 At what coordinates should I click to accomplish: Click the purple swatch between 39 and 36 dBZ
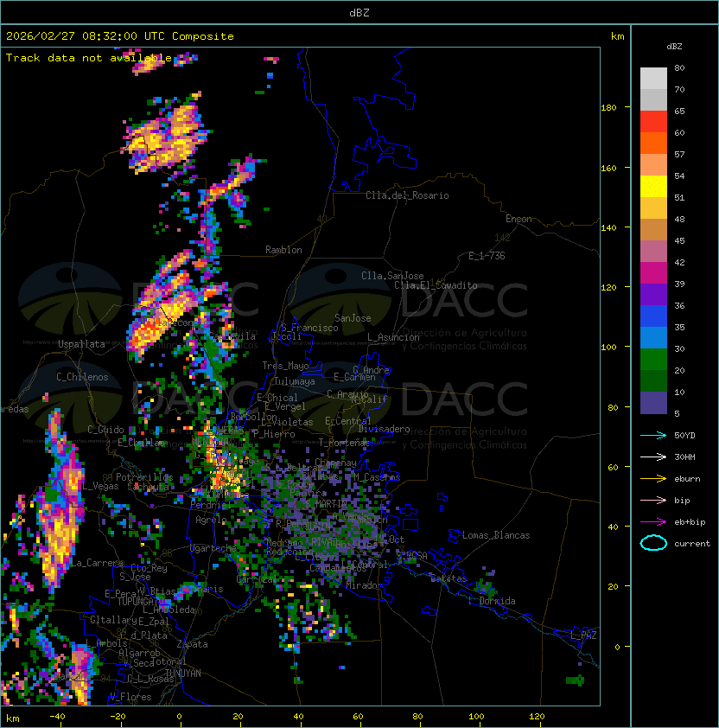[x=653, y=294]
